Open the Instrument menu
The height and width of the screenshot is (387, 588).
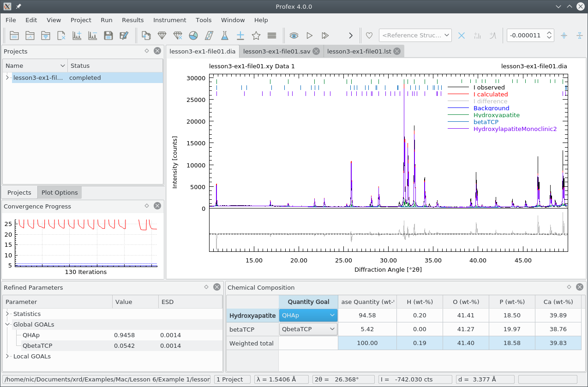(170, 20)
